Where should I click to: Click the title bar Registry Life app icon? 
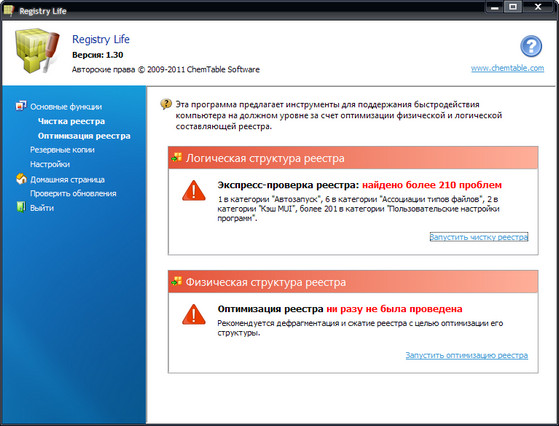9,10
